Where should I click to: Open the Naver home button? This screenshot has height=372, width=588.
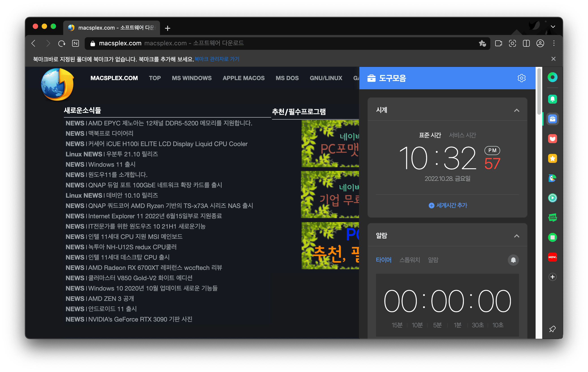point(76,43)
